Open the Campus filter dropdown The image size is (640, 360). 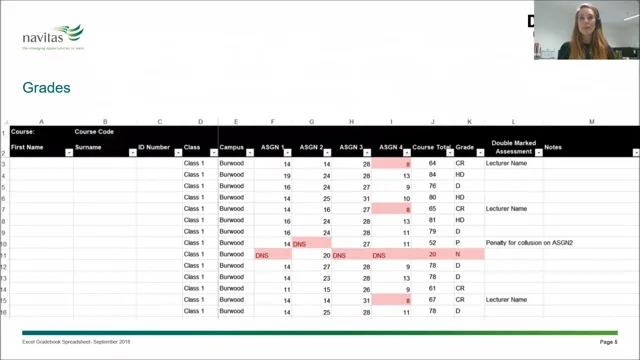[250, 153]
